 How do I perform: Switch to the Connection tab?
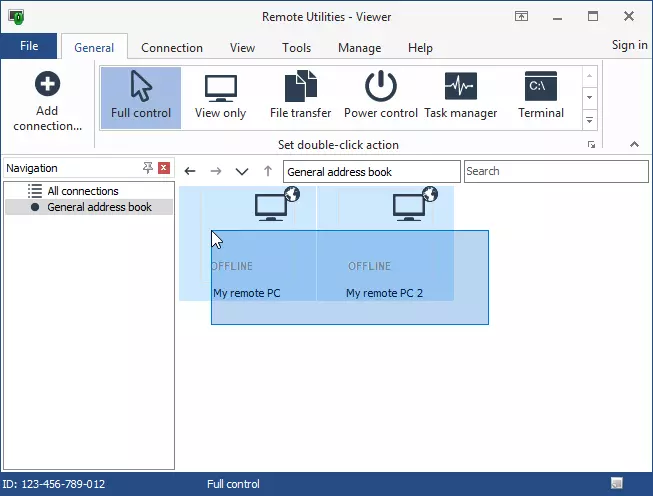point(172,48)
